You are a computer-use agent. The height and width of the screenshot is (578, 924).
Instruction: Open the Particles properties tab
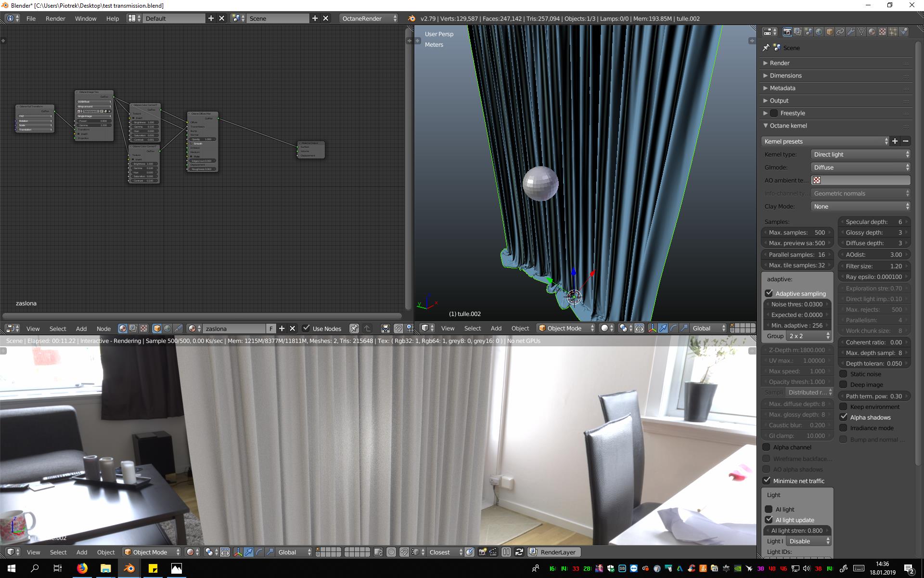[x=893, y=32]
